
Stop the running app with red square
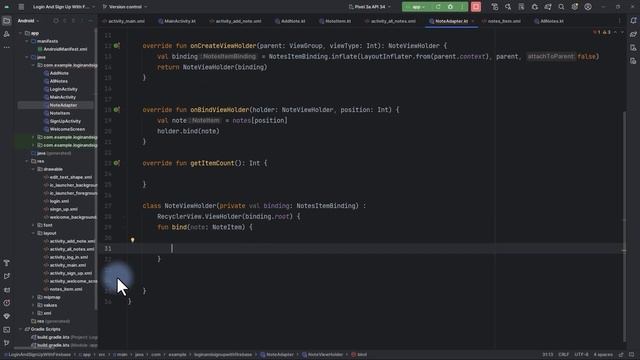[476, 7]
